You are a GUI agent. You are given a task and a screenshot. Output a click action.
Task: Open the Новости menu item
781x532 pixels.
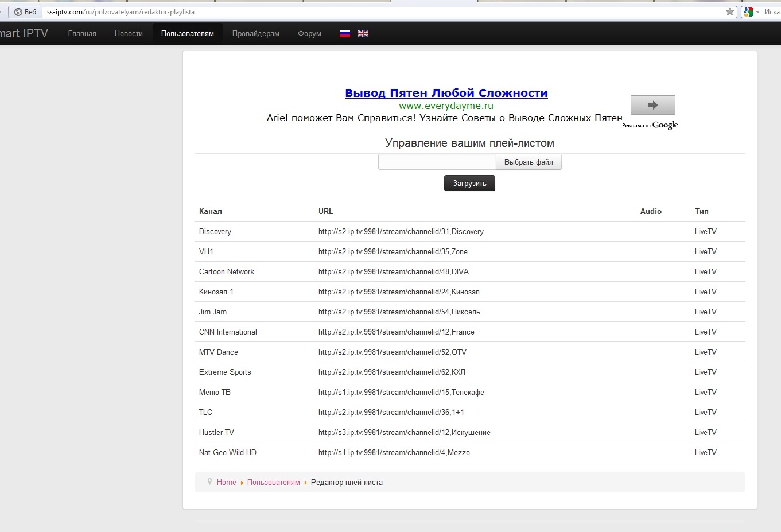click(129, 34)
